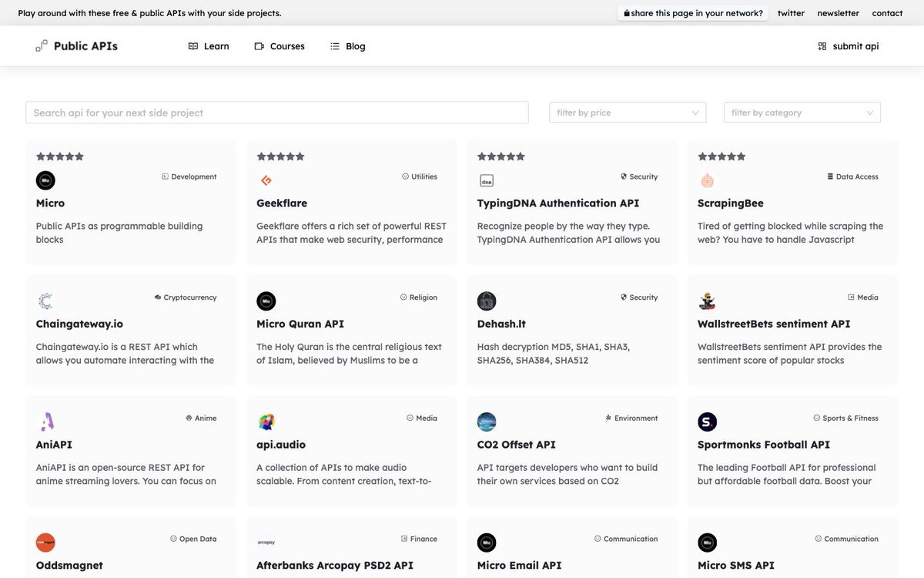Click the Sportmonks Football API logo
924x578 pixels.
(x=707, y=422)
